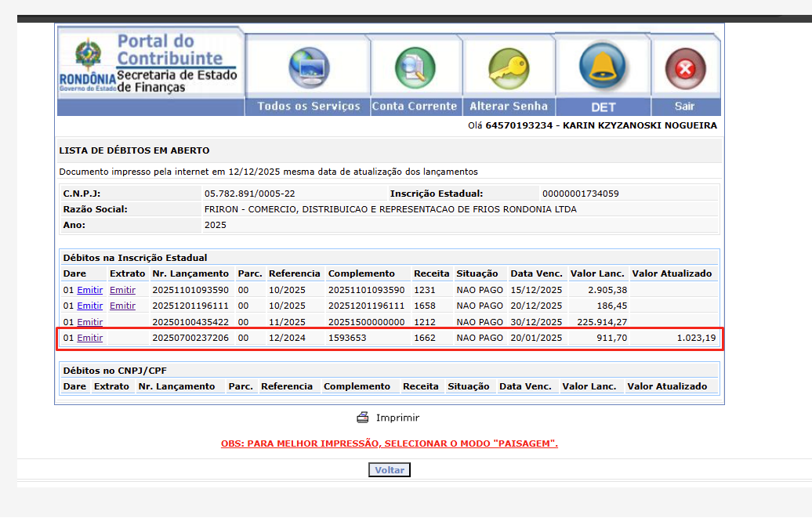Click the Sair text label
The width and height of the screenshot is (812, 525).
click(685, 107)
